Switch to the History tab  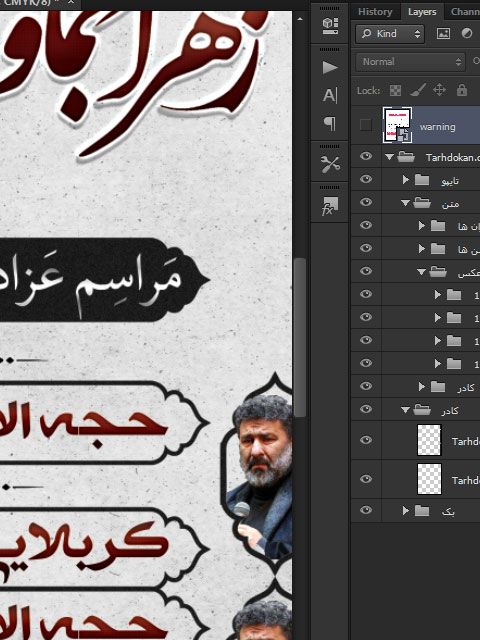tap(375, 12)
